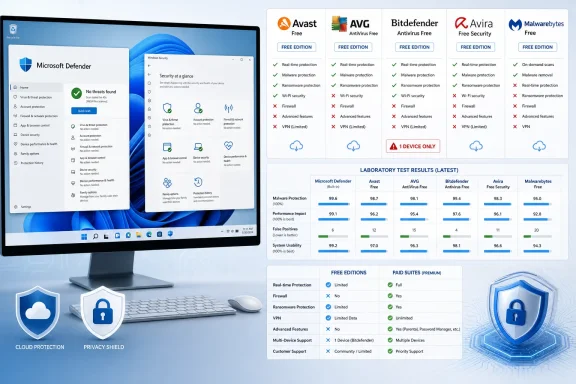The width and height of the screenshot is (576, 384).
Task: Click the Free Edition button under Bitdefender
Action: coord(414,47)
